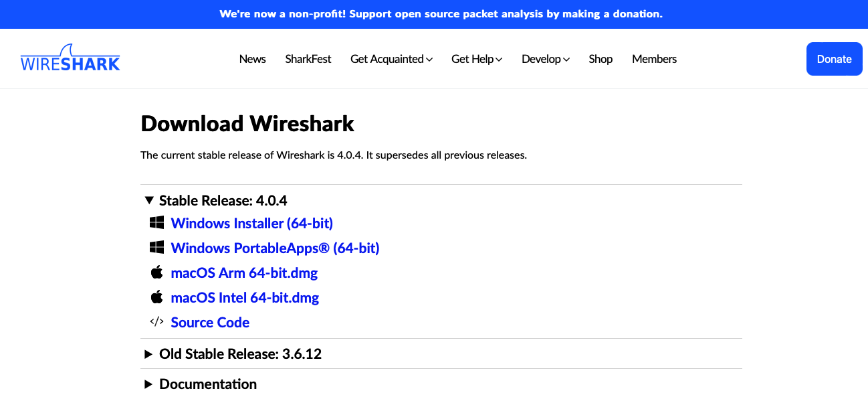Open the Members page
The width and height of the screenshot is (868, 393).
tap(654, 59)
